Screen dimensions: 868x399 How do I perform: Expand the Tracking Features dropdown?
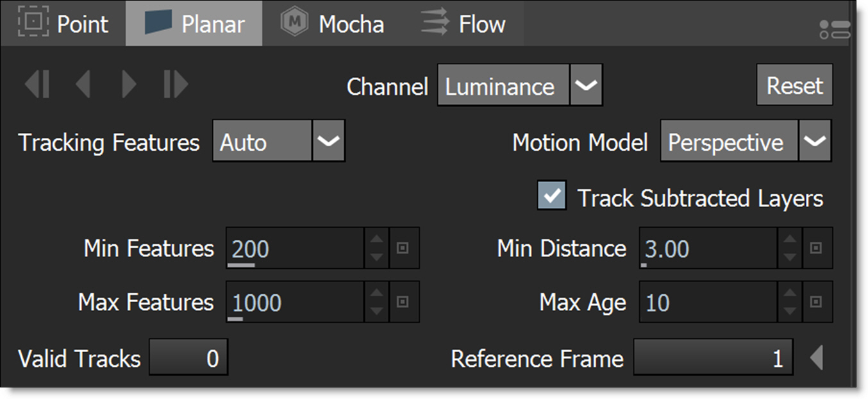tap(328, 141)
